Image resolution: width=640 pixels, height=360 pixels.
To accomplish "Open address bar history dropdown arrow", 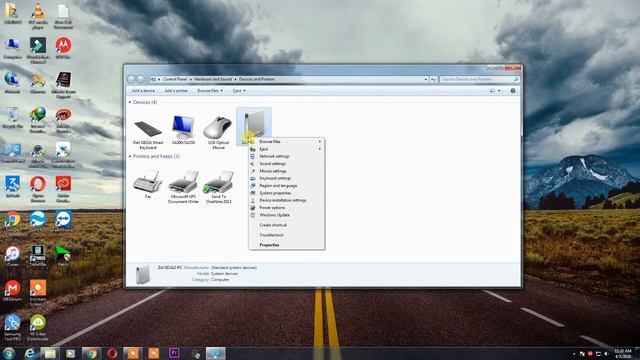I will 426,79.
